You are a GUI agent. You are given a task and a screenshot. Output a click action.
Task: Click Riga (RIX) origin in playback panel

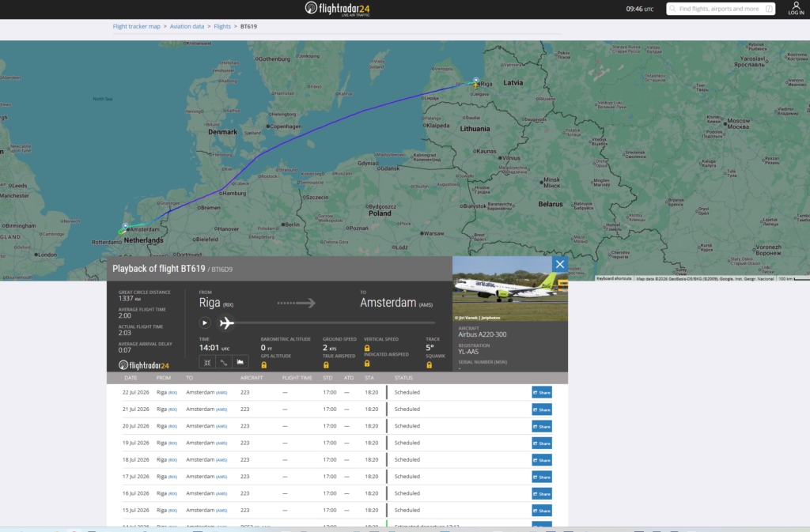pyautogui.click(x=217, y=303)
